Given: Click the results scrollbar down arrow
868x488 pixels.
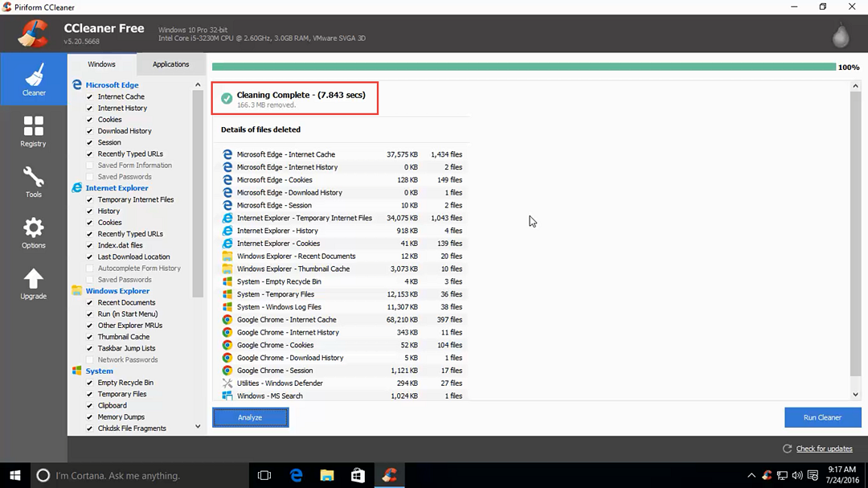Looking at the screenshot, I should click(x=855, y=395).
